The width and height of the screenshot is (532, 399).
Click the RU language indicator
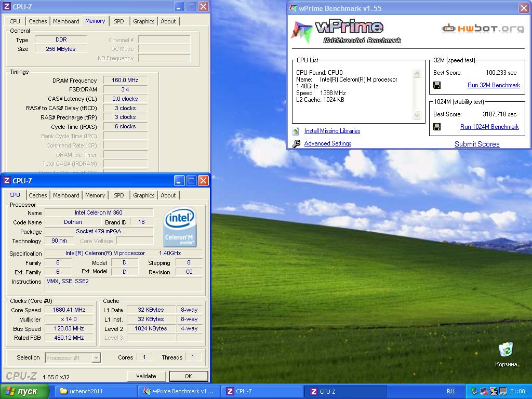[x=450, y=391]
